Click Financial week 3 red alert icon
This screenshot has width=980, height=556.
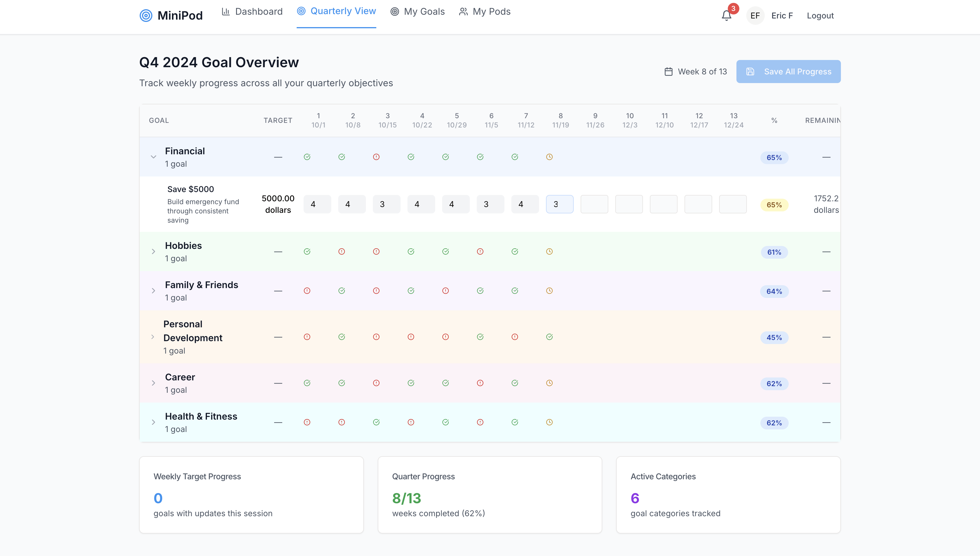(376, 157)
